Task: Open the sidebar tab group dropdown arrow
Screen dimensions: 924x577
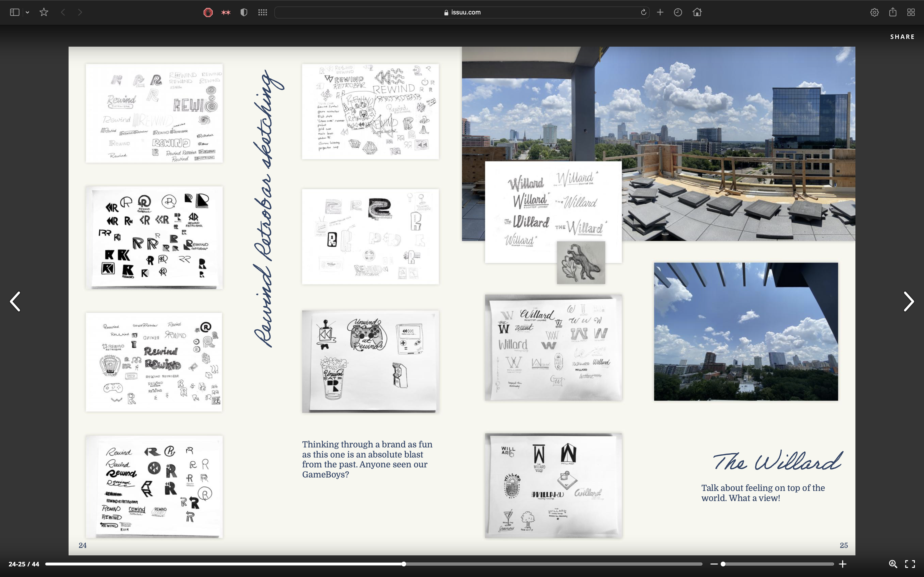Action: click(27, 13)
